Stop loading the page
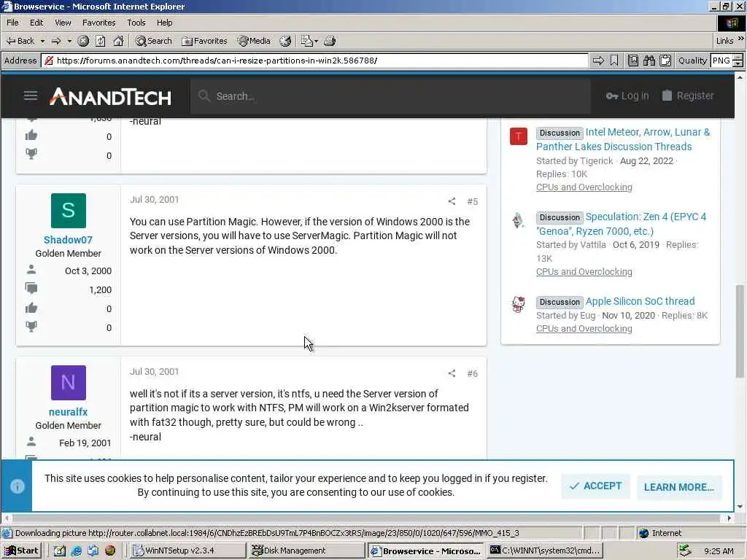Image resolution: width=747 pixels, height=560 pixels. (x=83, y=41)
